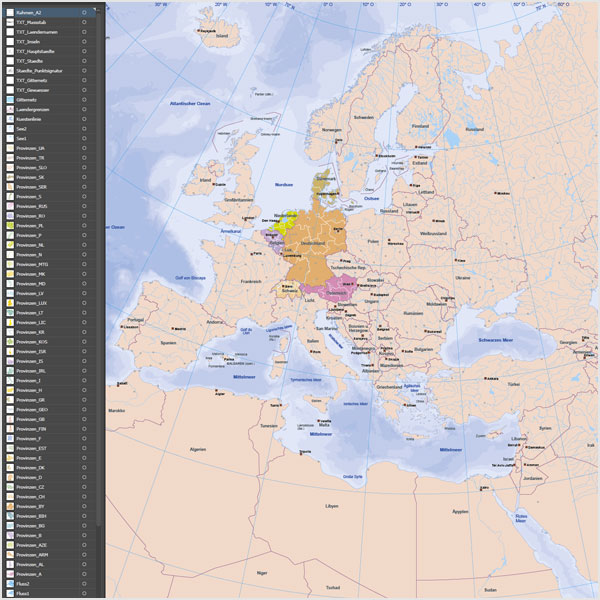Image resolution: width=600 pixels, height=600 pixels.
Task: Click target circle of Gitternetz layer
Action: click(x=84, y=100)
